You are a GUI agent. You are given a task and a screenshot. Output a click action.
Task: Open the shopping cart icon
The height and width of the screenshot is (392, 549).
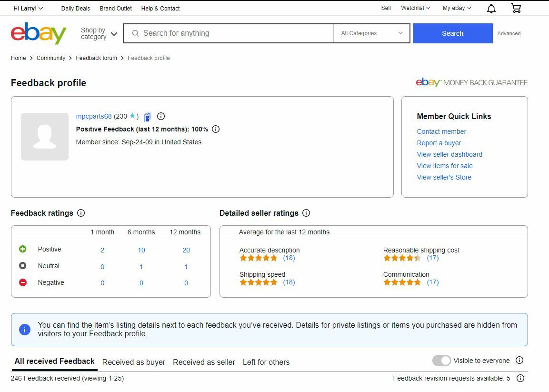516,8
